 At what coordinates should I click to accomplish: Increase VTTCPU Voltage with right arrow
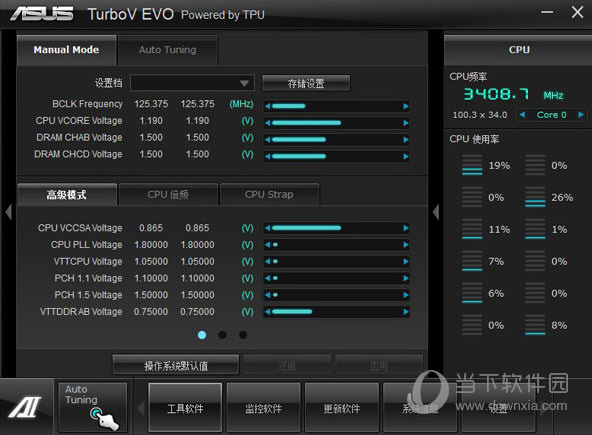406,261
